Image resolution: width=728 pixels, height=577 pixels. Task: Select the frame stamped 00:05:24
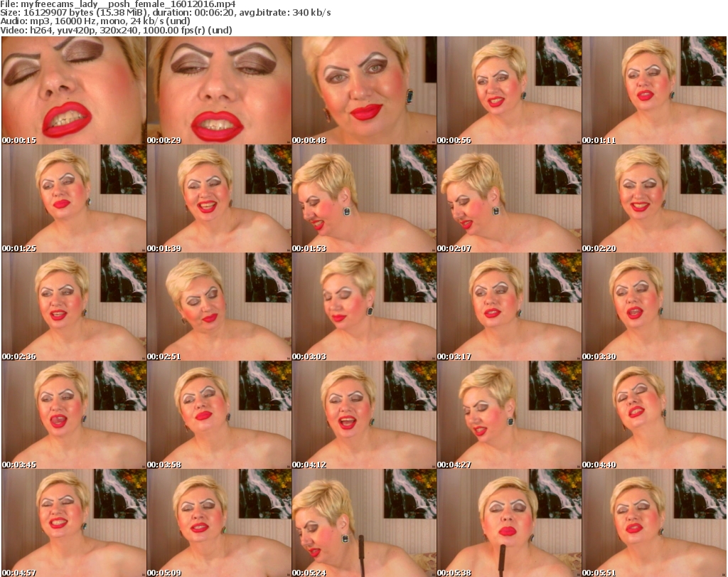[x=365, y=523]
